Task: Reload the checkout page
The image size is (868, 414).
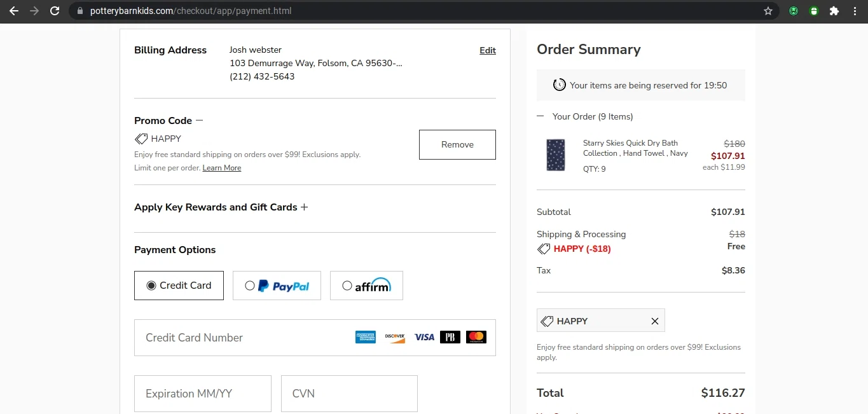Action: click(55, 11)
